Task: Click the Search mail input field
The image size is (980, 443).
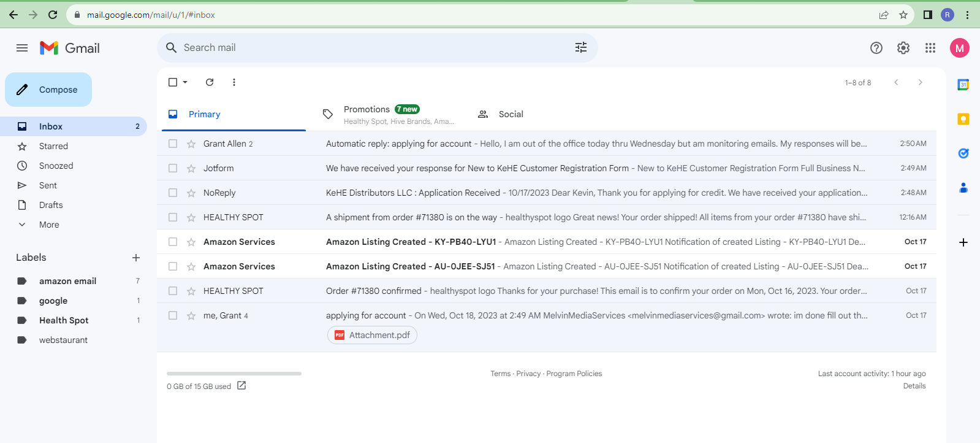Action: (375, 47)
